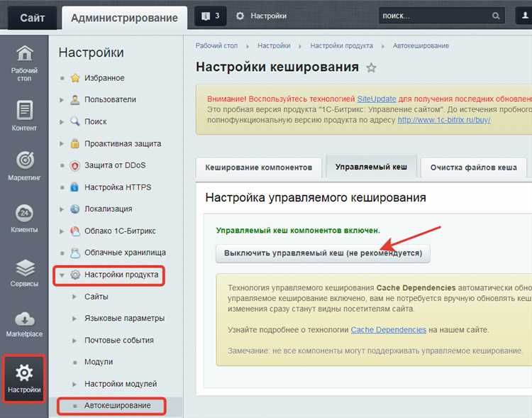Expand the Настройки модулей subnode
This screenshot has height=418, width=532.
(74, 384)
